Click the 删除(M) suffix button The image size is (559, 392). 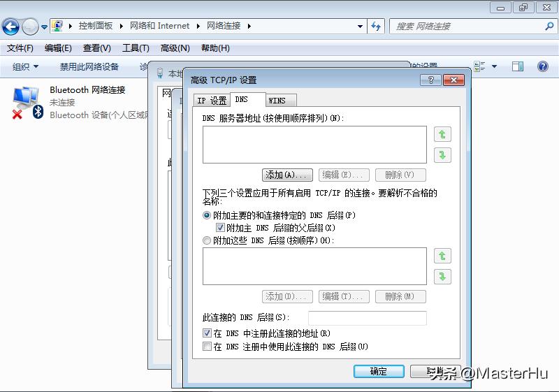click(400, 296)
